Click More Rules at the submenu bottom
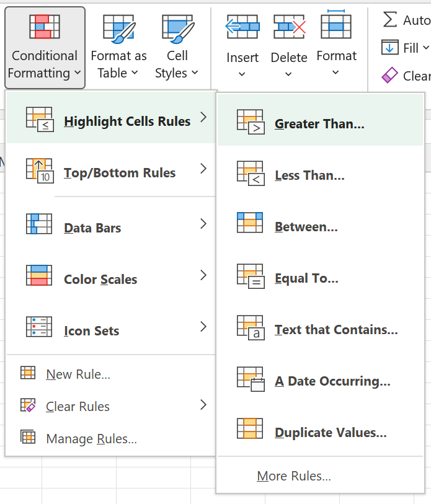 pyautogui.click(x=294, y=476)
